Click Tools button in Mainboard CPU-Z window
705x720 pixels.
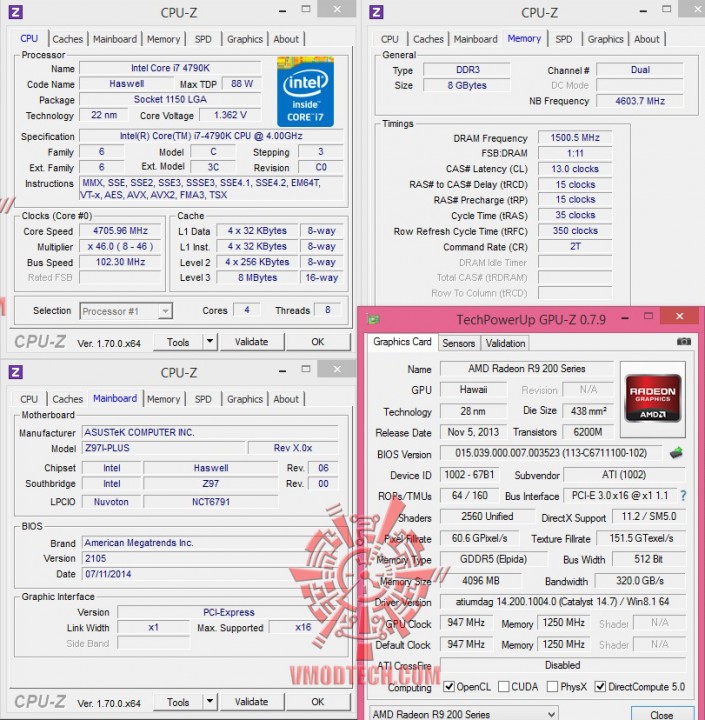[178, 702]
